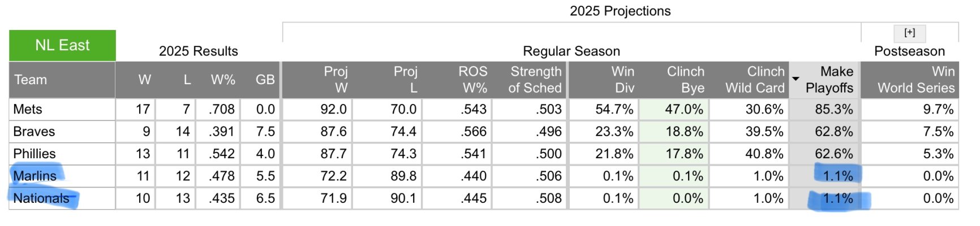Open the Braves team link
Image resolution: width=980 pixels, height=226 pixels.
point(34,132)
